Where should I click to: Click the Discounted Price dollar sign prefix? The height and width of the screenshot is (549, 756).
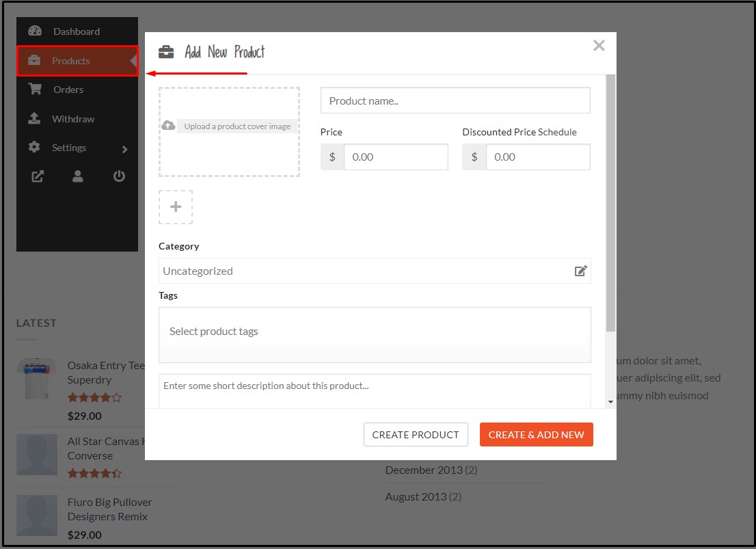point(474,157)
